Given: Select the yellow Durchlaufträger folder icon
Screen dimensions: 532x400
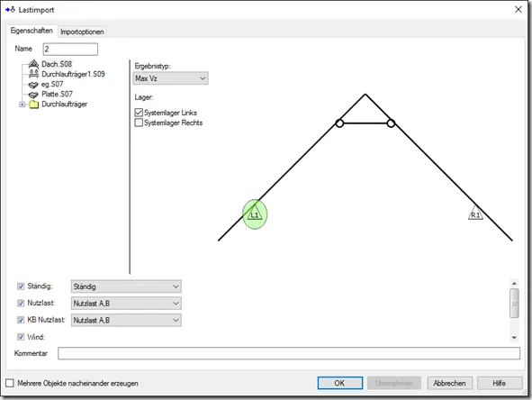Looking at the screenshot, I should (33, 105).
